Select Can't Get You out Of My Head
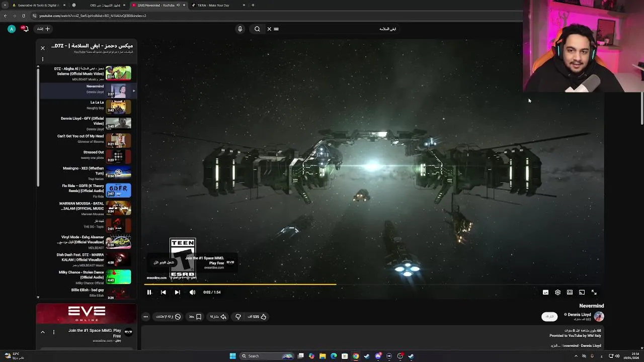Screen dimensions: 644x362 click(87, 140)
